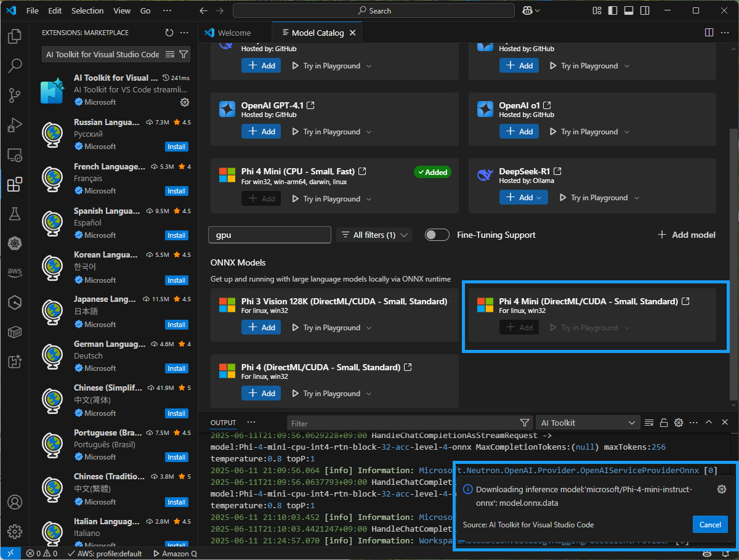
Task: Select the Model Catalog tab
Action: coord(316,33)
